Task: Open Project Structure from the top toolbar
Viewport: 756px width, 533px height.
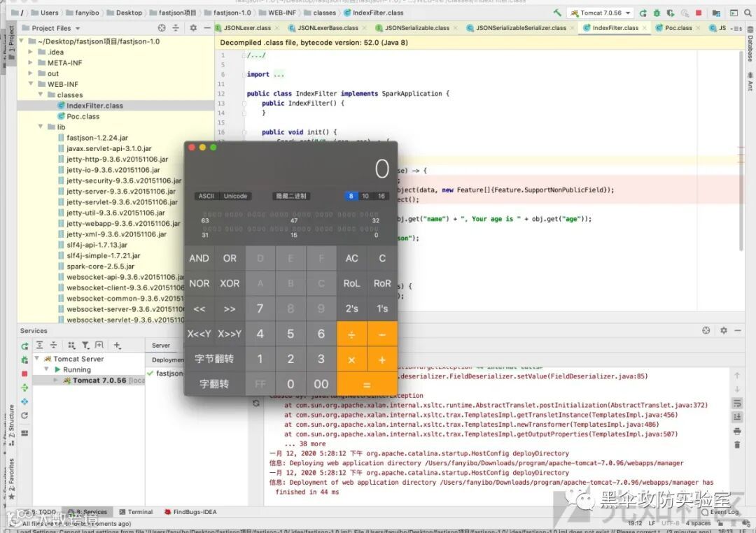Action: click(x=716, y=13)
